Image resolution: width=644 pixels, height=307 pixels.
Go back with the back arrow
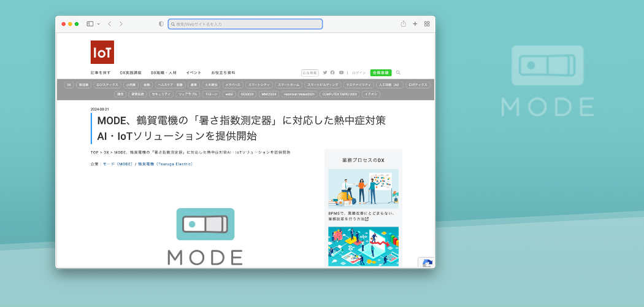109,24
